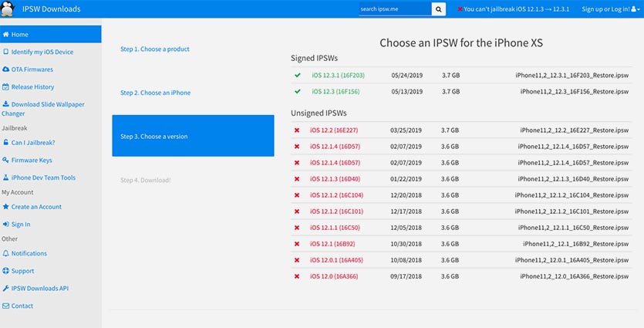Select iOS 12.1.2 (16C101) firmware link
Image resolution: width=644 pixels, height=328 pixels.
(x=336, y=211)
